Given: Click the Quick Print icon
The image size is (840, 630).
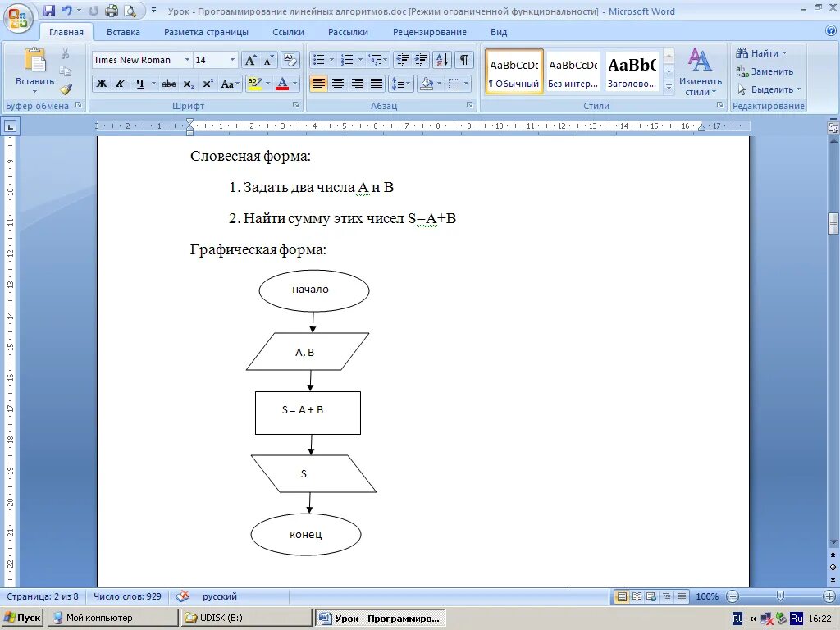Looking at the screenshot, I should 112,11.
